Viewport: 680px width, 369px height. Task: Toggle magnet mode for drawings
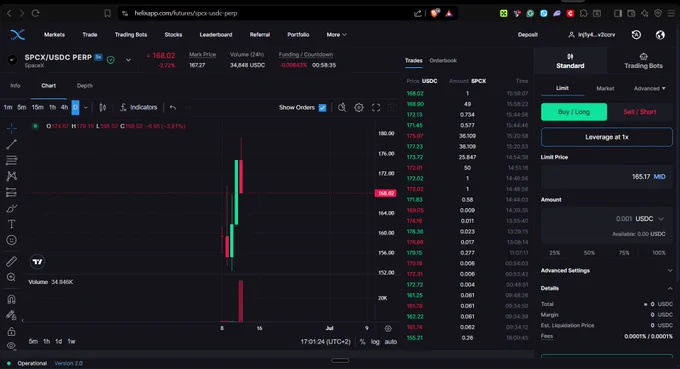[11, 299]
